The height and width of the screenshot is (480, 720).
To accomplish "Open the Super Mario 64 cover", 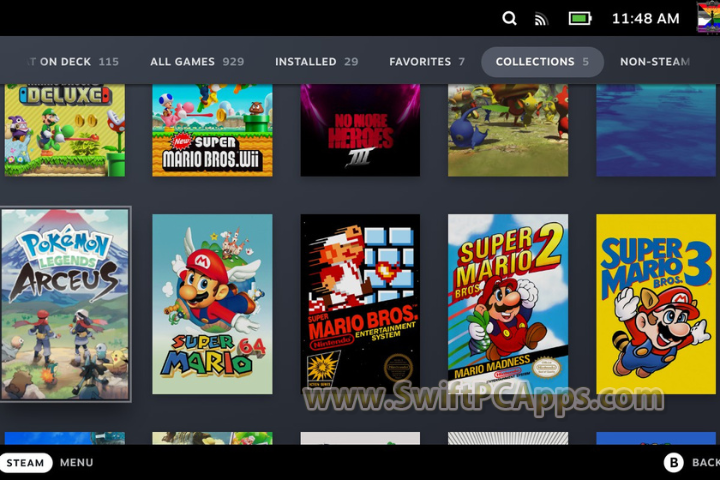I will tap(212, 304).
